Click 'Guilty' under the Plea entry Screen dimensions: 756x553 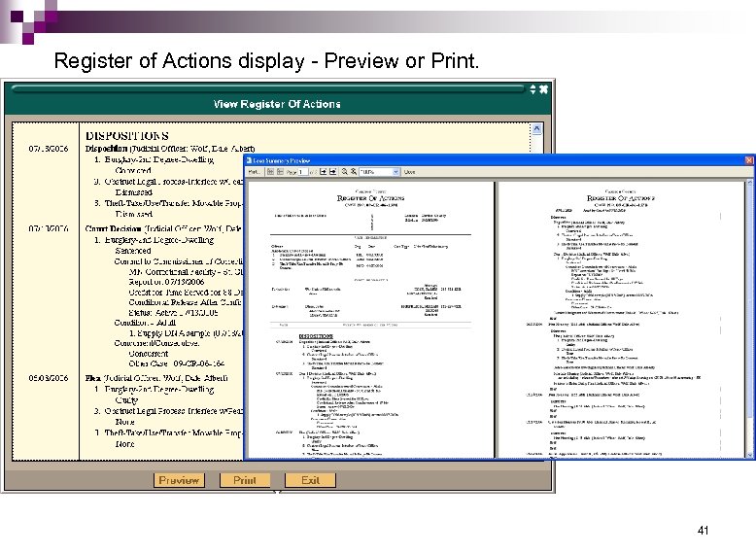pos(126,400)
